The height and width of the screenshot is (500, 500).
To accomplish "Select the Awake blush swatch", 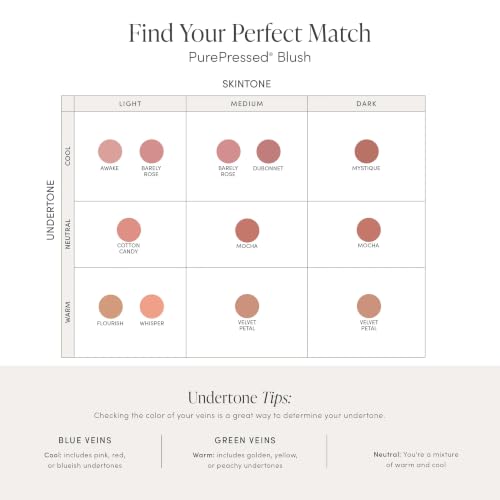I will tap(110, 151).
